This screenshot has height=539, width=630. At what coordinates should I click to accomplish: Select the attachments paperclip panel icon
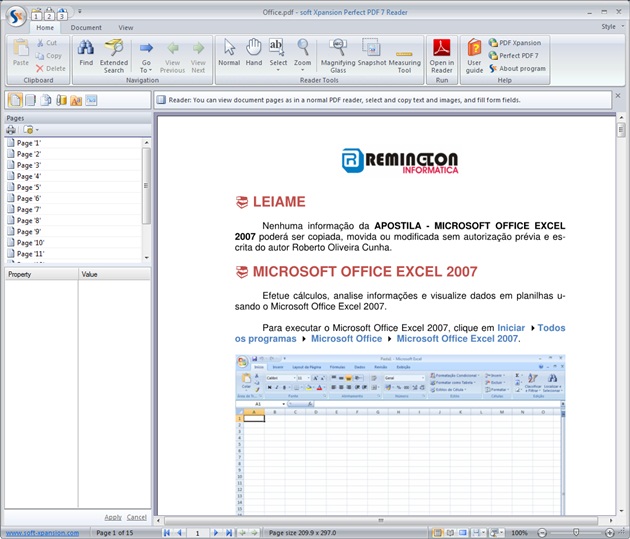pos(61,100)
